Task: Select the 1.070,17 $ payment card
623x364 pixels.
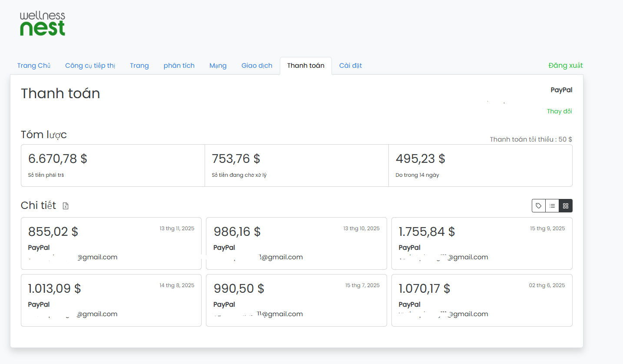Action: (x=482, y=300)
